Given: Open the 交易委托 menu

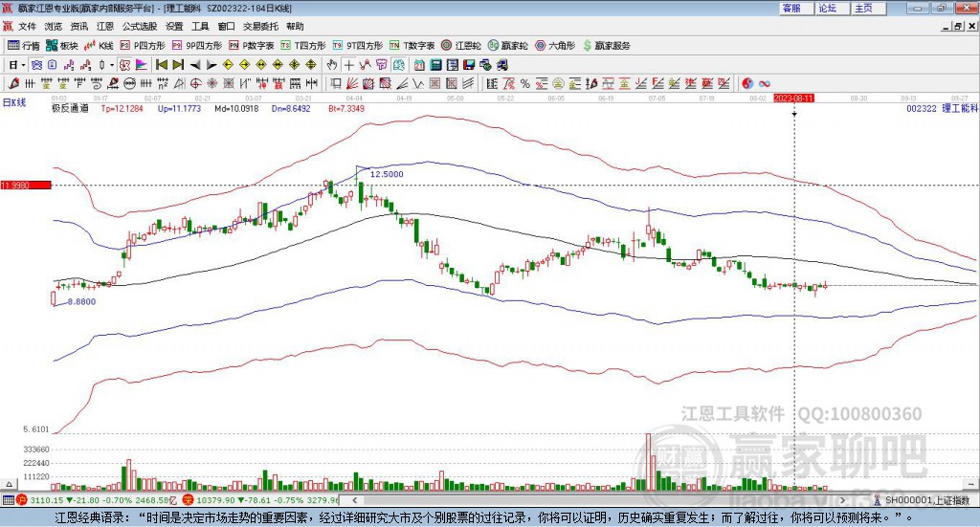Looking at the screenshot, I should click(260, 26).
